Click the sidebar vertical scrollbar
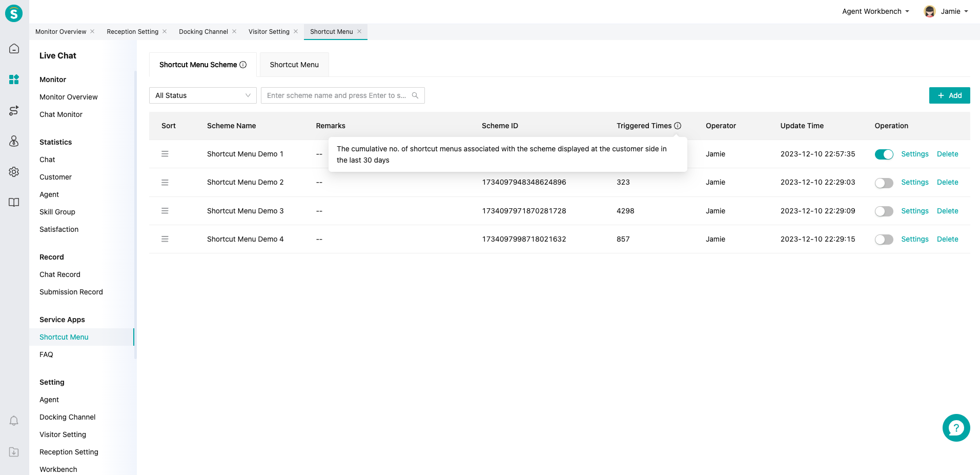Viewport: 980px width, 475px height. coord(135,215)
